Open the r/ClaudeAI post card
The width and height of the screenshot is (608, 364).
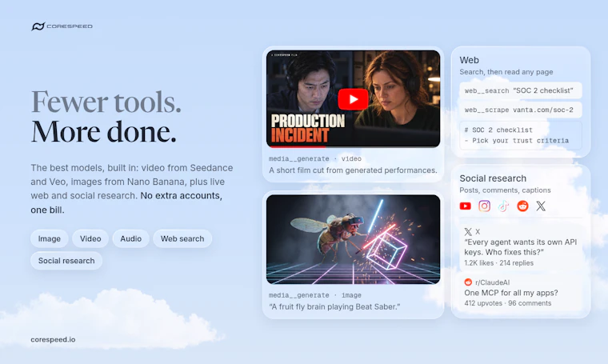pyautogui.click(x=521, y=293)
